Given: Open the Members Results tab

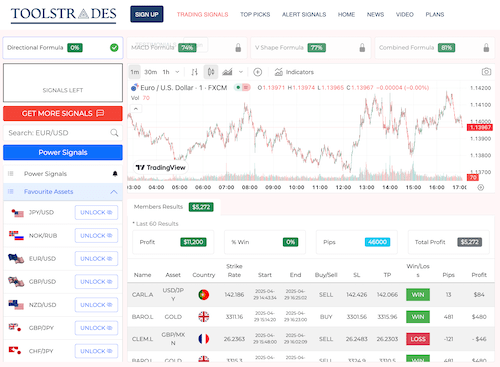Looking at the screenshot, I should tap(173, 207).
